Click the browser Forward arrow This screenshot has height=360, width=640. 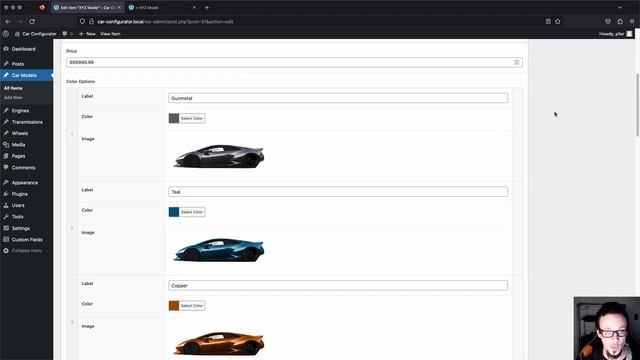(x=20, y=21)
